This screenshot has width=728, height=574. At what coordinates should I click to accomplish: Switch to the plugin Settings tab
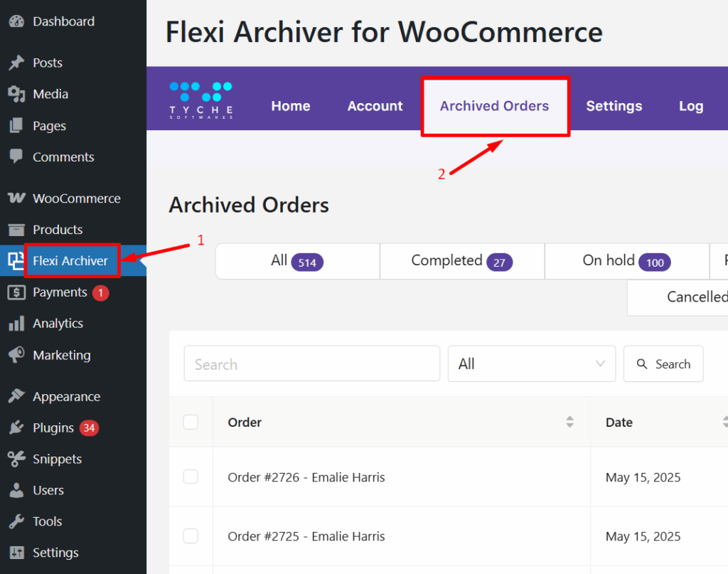pyautogui.click(x=614, y=106)
